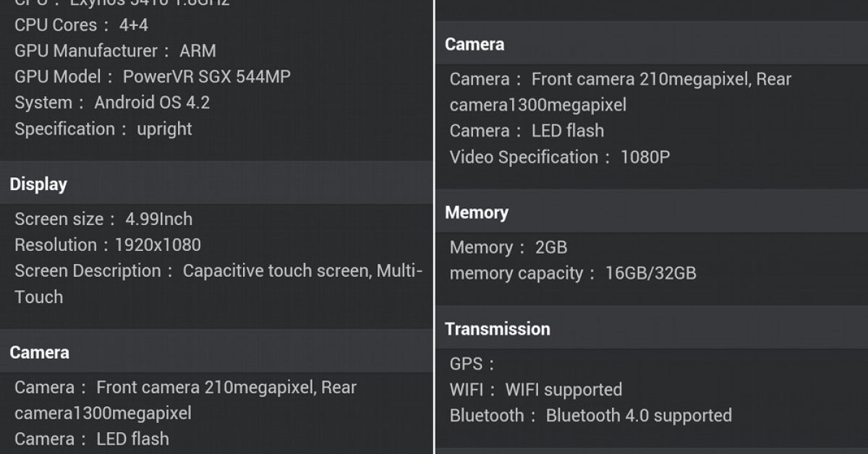Tap the LED flash row above Video Specification
Viewport: 868px width, 454px height.
(527, 132)
